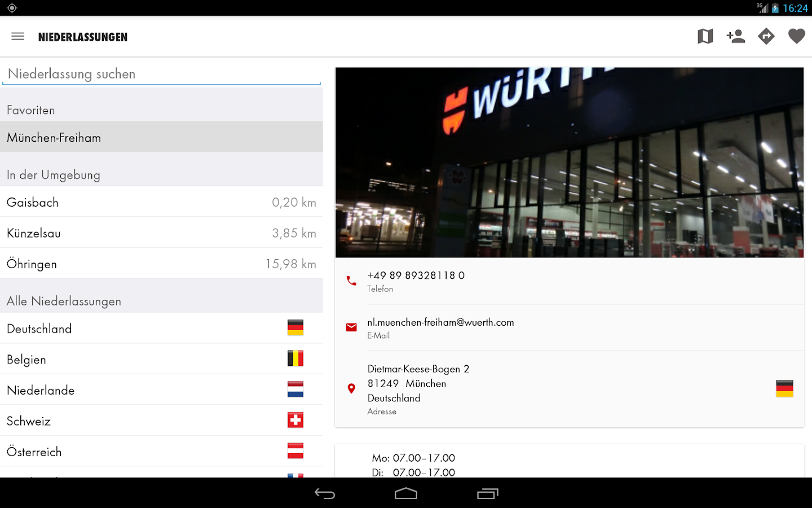
Task: Tap the Tuesday (Di) opening hours line
Action: click(413, 472)
